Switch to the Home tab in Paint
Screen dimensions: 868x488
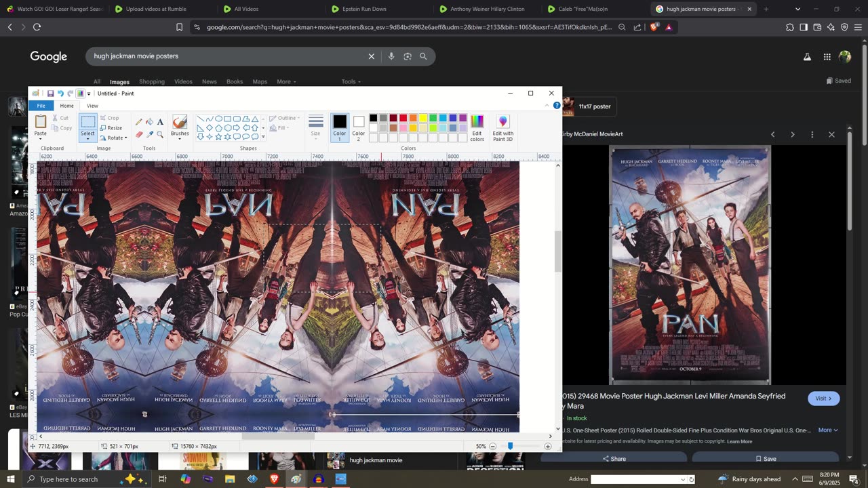[66, 106]
